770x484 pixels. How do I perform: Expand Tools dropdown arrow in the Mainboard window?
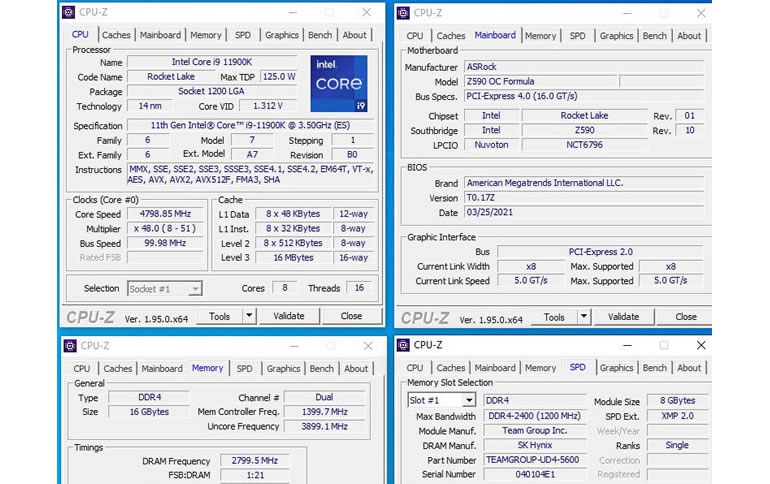pos(584,317)
